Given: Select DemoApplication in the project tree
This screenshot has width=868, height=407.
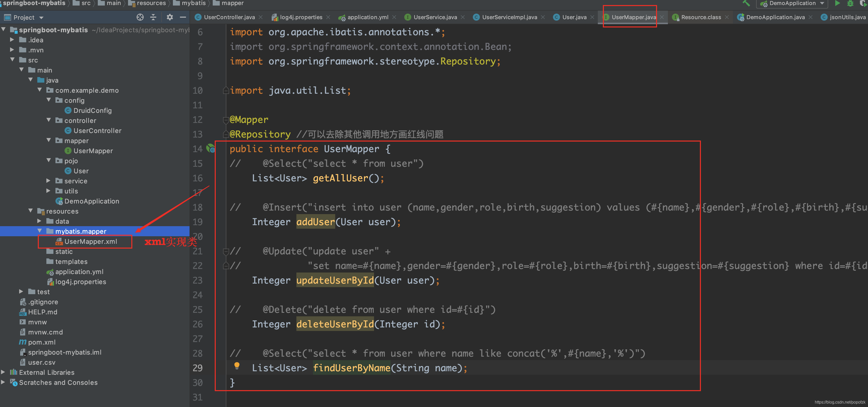Looking at the screenshot, I should click(92, 201).
